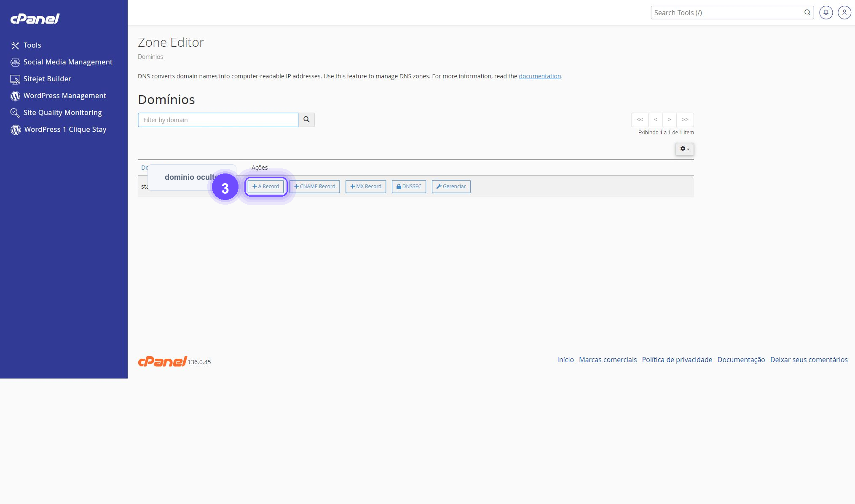The height and width of the screenshot is (504, 855).
Task: Go to last page of domains
Action: [685, 120]
